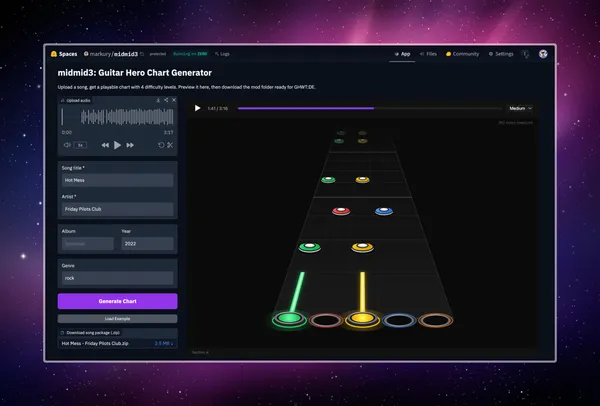Share the uploaded audio
The width and height of the screenshot is (600, 406).
(x=166, y=101)
